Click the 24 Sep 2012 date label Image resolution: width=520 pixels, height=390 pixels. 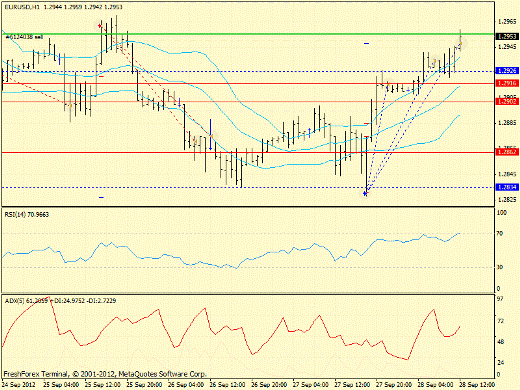(19, 384)
